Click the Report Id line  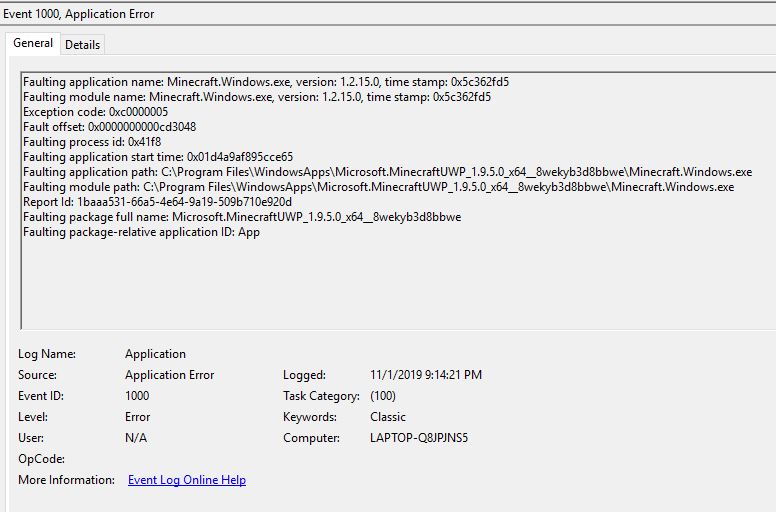tap(157, 202)
